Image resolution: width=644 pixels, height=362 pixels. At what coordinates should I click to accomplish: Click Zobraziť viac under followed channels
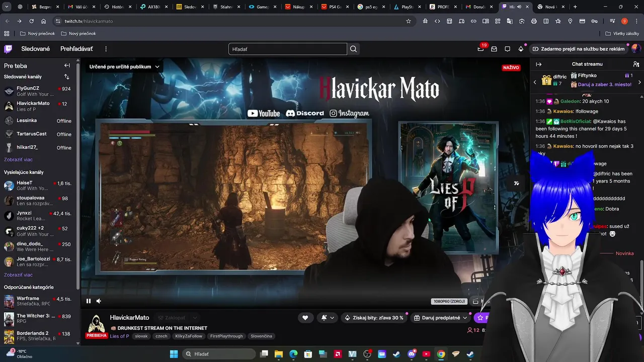click(18, 159)
